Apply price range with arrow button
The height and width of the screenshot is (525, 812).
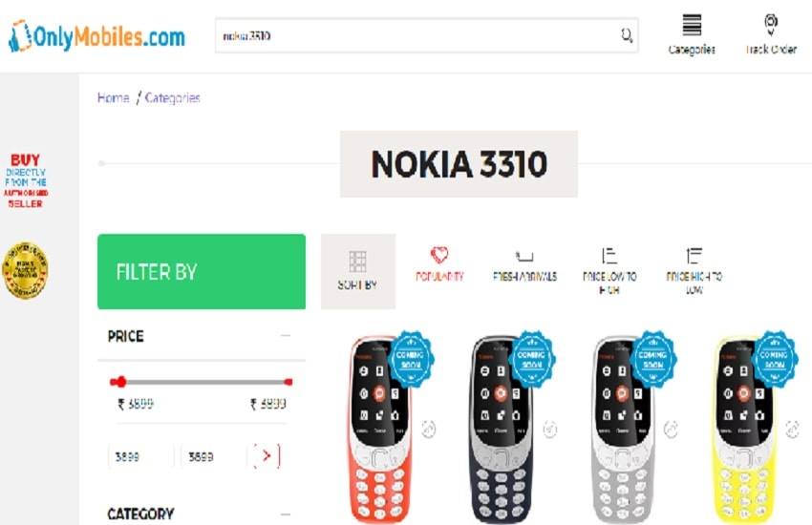[267, 455]
